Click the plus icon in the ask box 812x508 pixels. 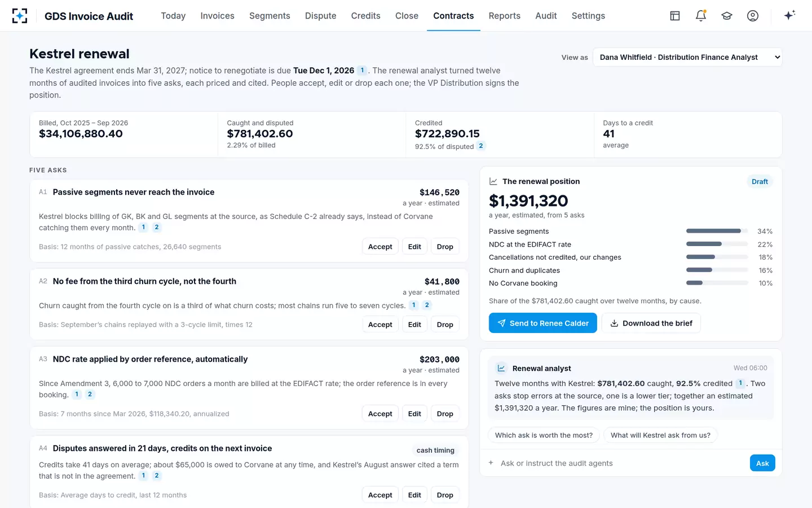[x=491, y=463]
